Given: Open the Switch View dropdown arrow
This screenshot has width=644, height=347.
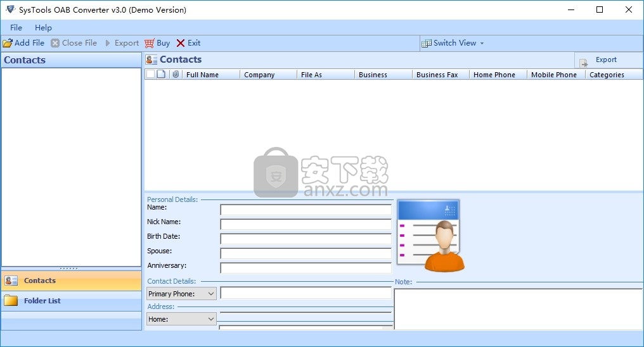Looking at the screenshot, I should [x=482, y=43].
